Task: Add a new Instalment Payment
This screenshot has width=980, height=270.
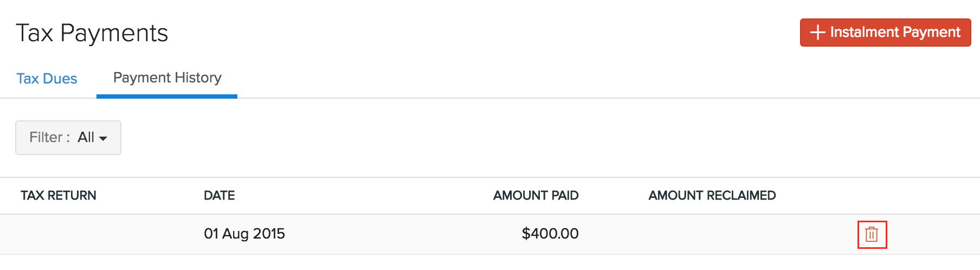Action: 885,33
